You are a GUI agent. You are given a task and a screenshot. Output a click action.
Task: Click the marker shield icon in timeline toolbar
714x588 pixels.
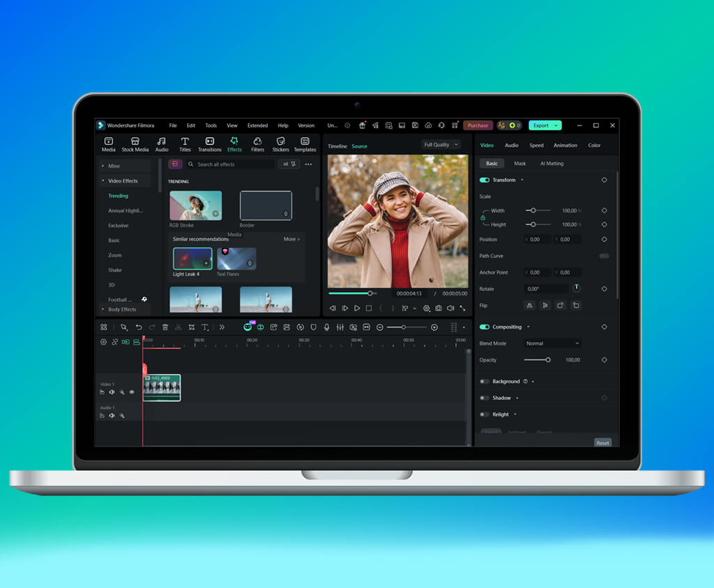[x=313, y=327]
